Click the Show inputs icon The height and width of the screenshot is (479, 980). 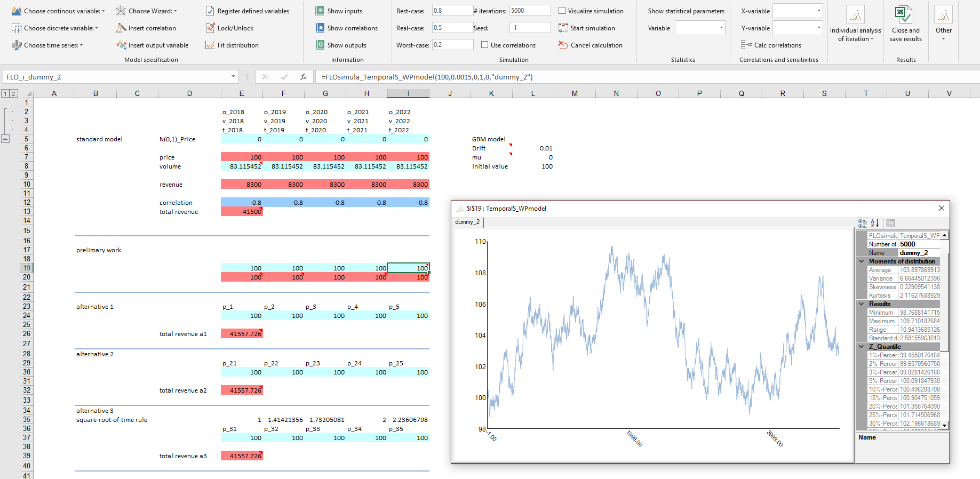tap(320, 11)
